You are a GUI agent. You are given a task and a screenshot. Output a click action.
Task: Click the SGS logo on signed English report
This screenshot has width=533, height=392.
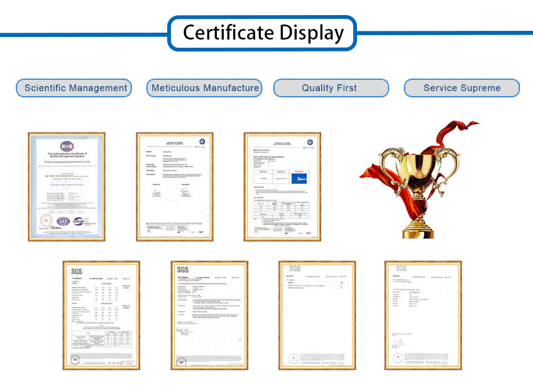click(x=182, y=269)
